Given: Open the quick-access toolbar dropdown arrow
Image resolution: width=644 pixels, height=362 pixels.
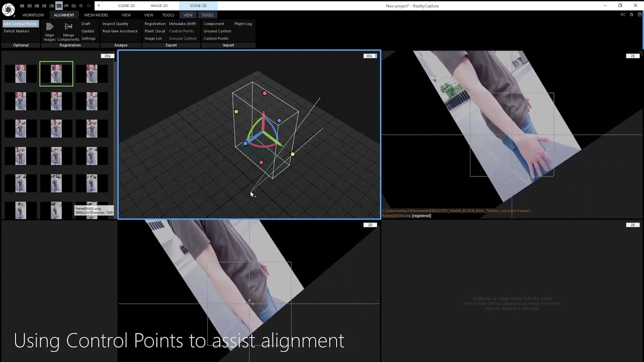Looking at the screenshot, I should click(99, 6).
